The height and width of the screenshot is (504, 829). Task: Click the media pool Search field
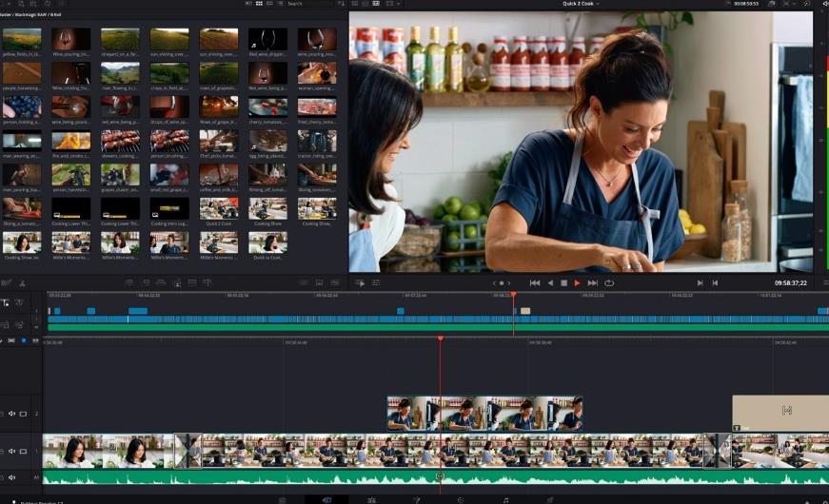[309, 4]
